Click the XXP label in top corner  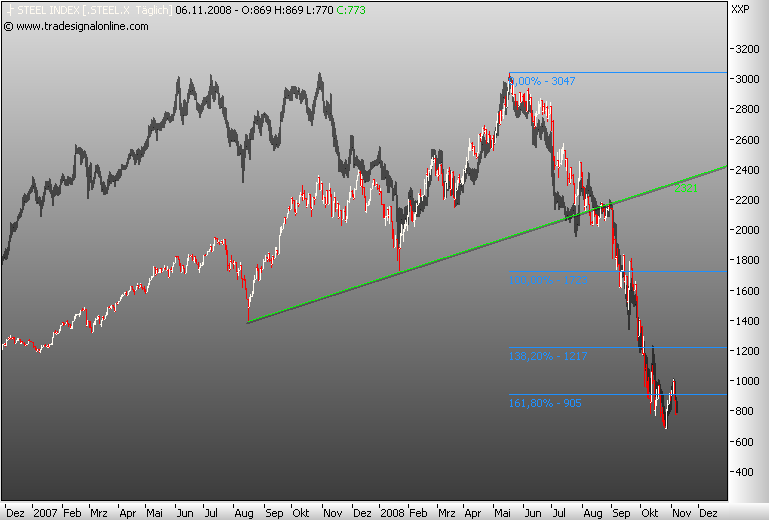(741, 9)
